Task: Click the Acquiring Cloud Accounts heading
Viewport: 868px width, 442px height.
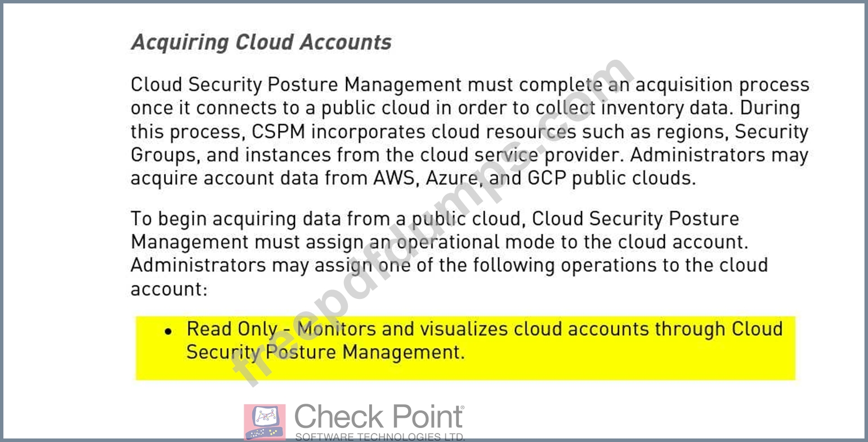Action: click(261, 42)
